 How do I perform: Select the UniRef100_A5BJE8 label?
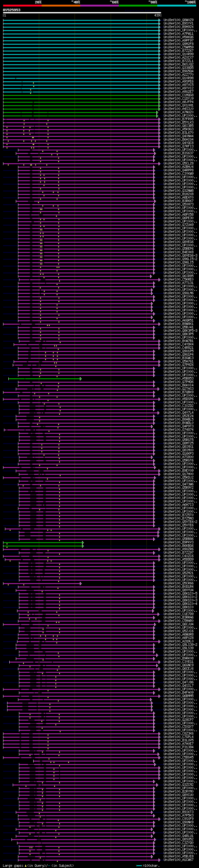tap(179, 857)
